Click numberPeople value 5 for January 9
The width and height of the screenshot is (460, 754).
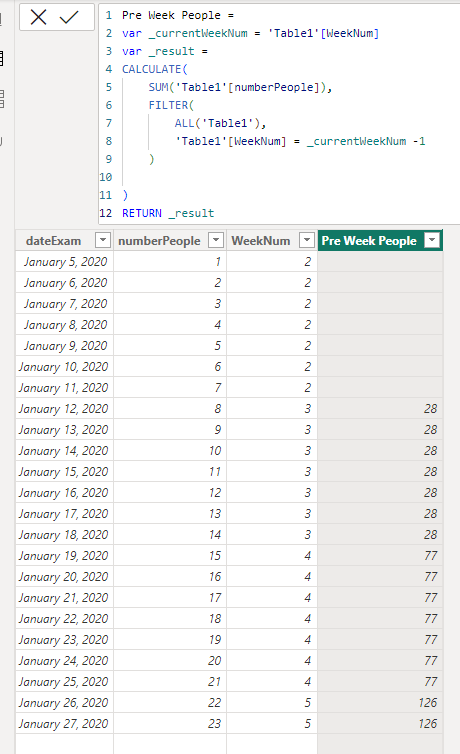click(x=170, y=346)
